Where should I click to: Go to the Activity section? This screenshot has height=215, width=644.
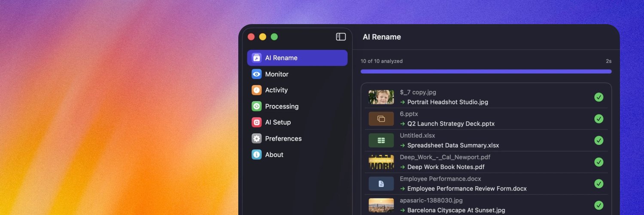point(297,90)
